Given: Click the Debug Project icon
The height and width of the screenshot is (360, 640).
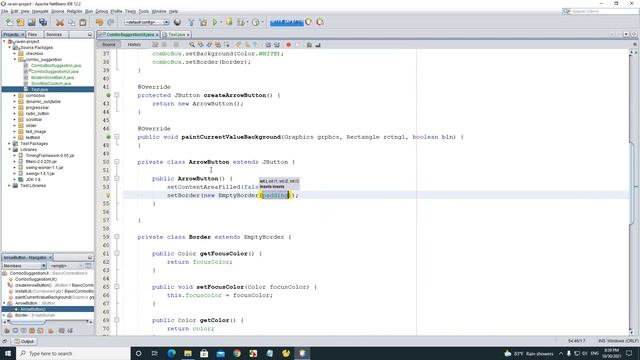Looking at the screenshot, I should point(229,22).
